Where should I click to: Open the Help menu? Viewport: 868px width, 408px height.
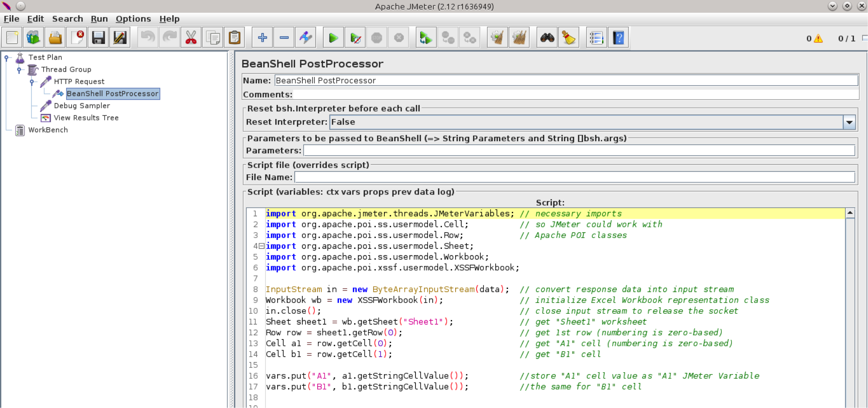point(169,19)
